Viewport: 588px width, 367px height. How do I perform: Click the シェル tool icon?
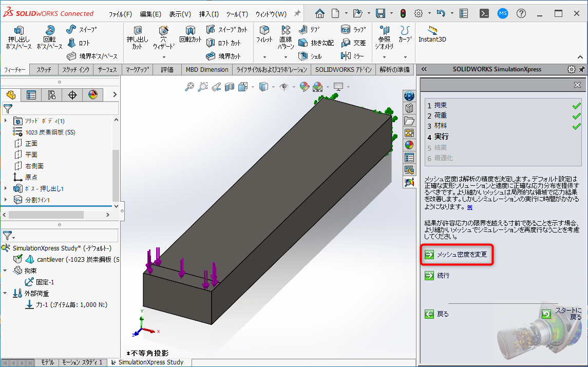tap(302, 55)
